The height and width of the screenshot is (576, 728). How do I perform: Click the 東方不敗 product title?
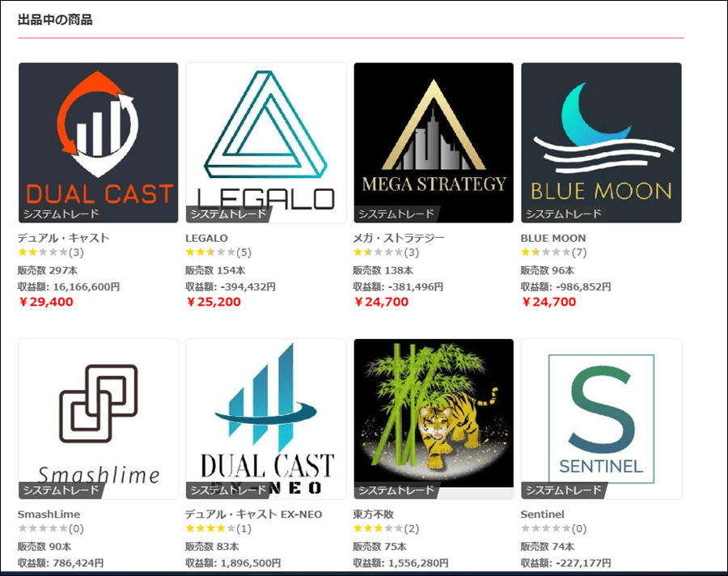[x=373, y=515]
